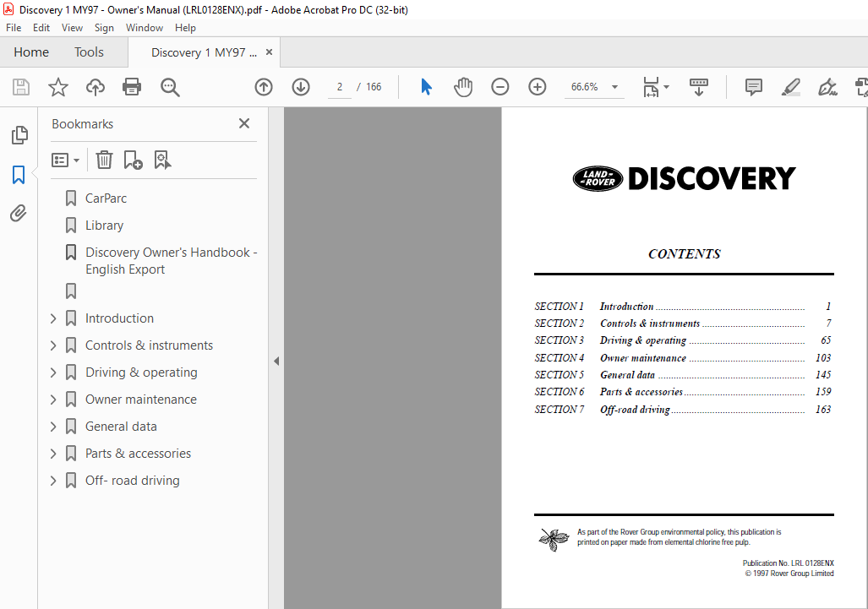This screenshot has height=609, width=868.
Task: Expand Driving & operating bookmark
Action: (x=53, y=372)
